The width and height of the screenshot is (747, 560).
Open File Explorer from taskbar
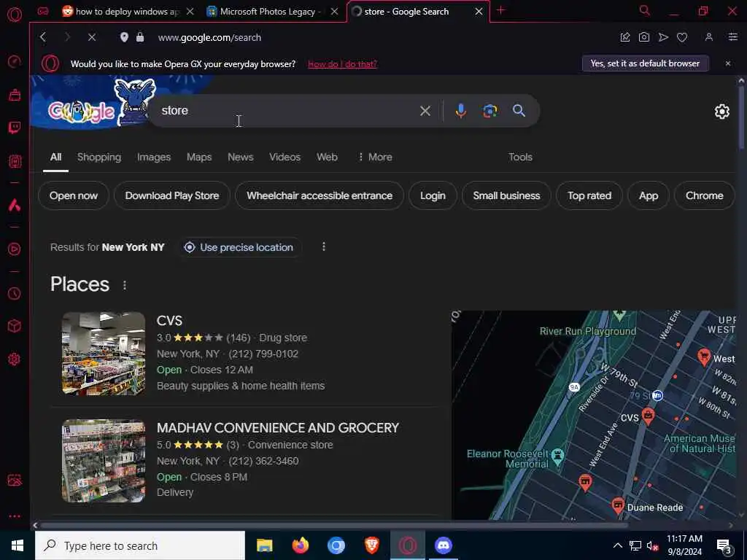click(264, 545)
